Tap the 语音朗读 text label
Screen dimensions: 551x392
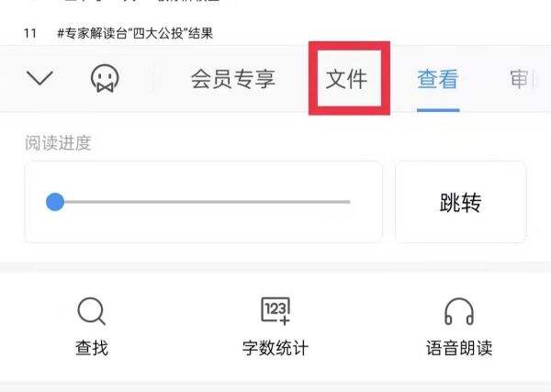[459, 348]
